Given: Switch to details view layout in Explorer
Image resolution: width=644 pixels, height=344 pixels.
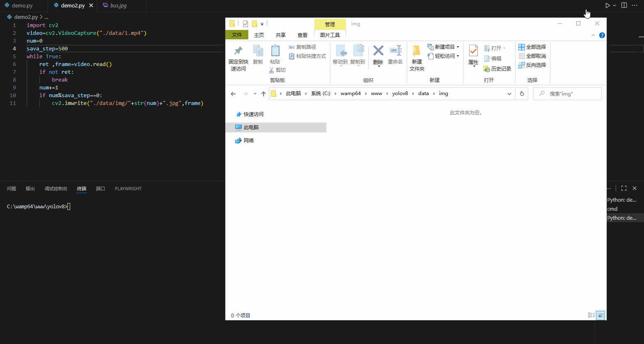Looking at the screenshot, I should coord(591,315).
